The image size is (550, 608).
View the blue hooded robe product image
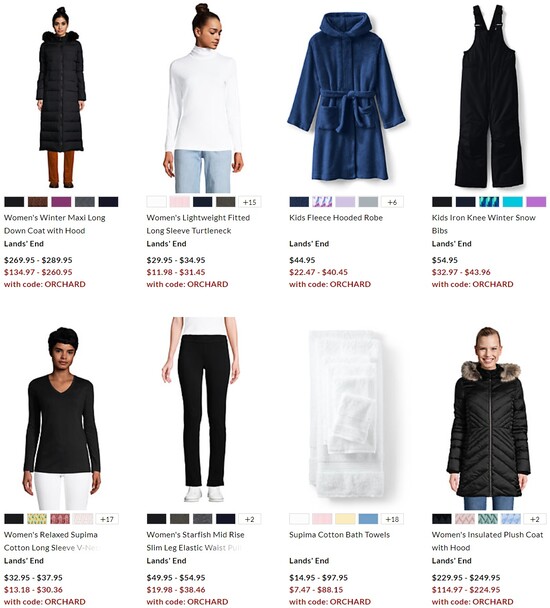(346, 98)
